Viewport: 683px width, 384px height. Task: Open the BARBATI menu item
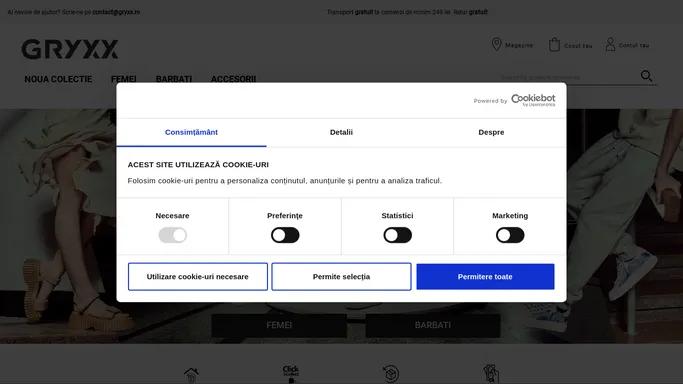coord(174,79)
